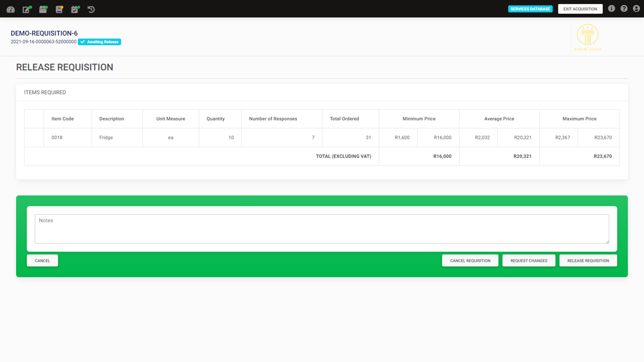
Task: Click the document list icon with orange dot
Action: pos(59,9)
